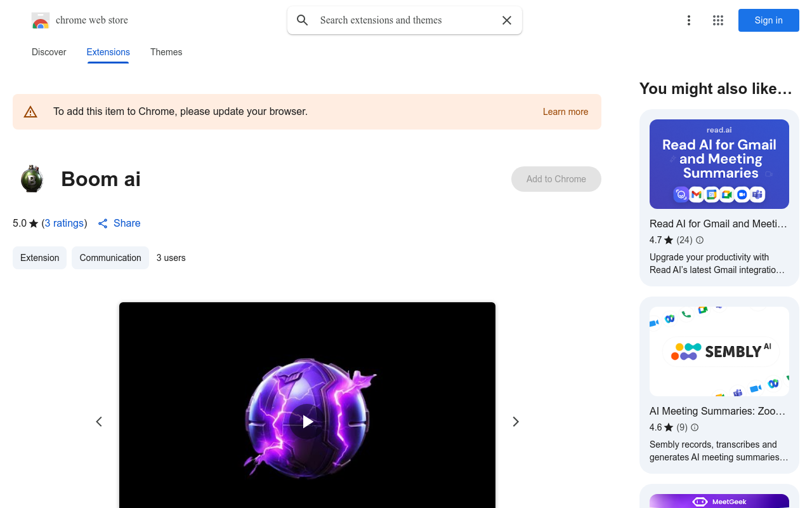Click the Boom ai extension icon

click(32, 179)
